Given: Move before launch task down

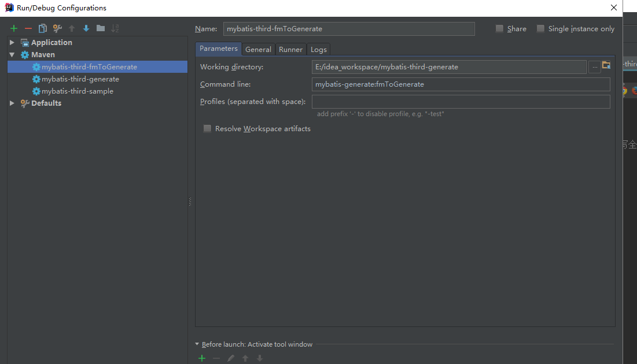Looking at the screenshot, I should coord(260,358).
